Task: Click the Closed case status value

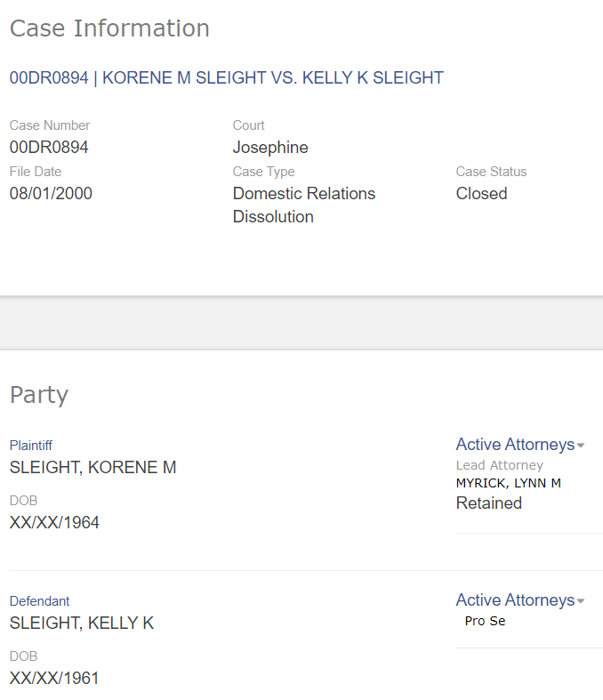Action: pyautogui.click(x=481, y=194)
